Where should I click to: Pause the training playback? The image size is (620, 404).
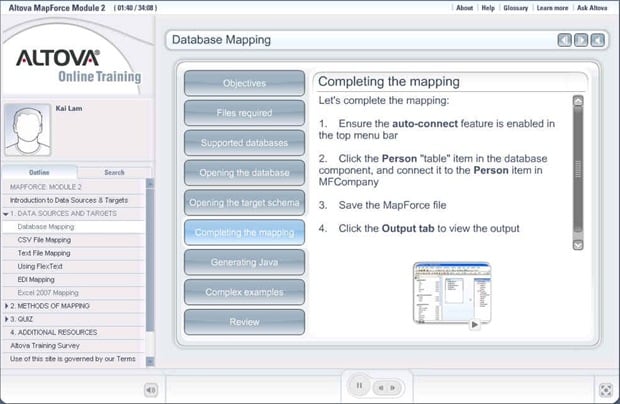[x=359, y=385]
